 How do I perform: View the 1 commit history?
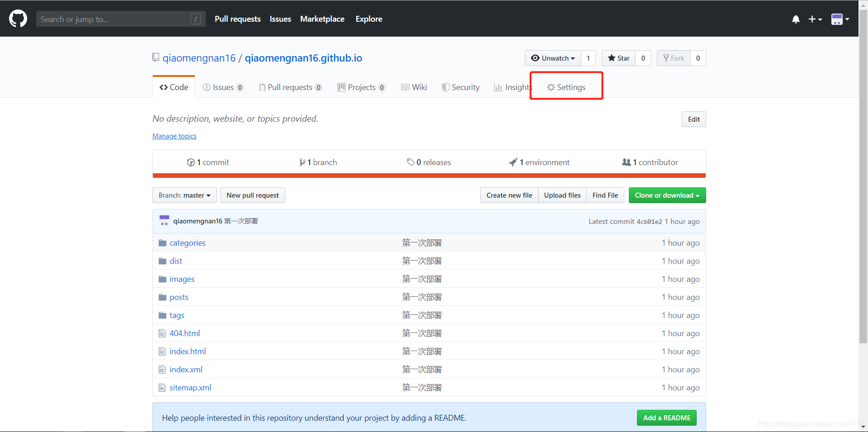208,162
